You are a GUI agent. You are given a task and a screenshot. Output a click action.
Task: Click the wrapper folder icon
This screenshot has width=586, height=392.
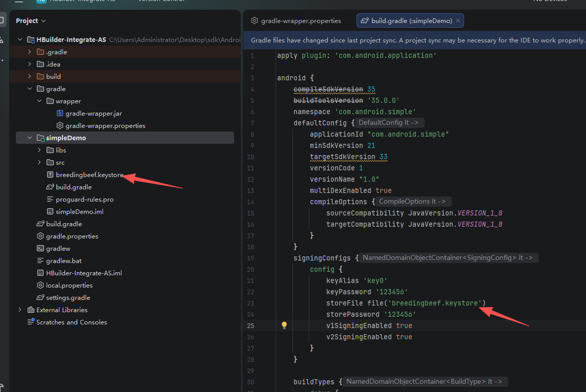tap(50, 101)
